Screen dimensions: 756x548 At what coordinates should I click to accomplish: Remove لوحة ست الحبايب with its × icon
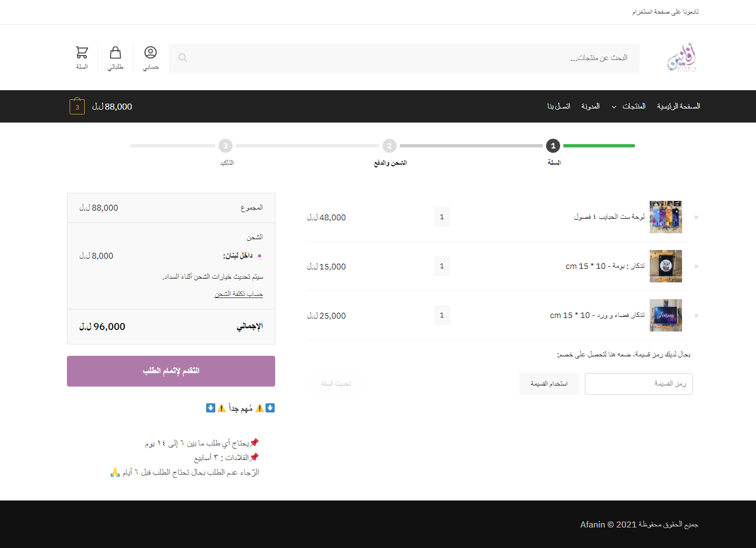pyautogui.click(x=696, y=217)
